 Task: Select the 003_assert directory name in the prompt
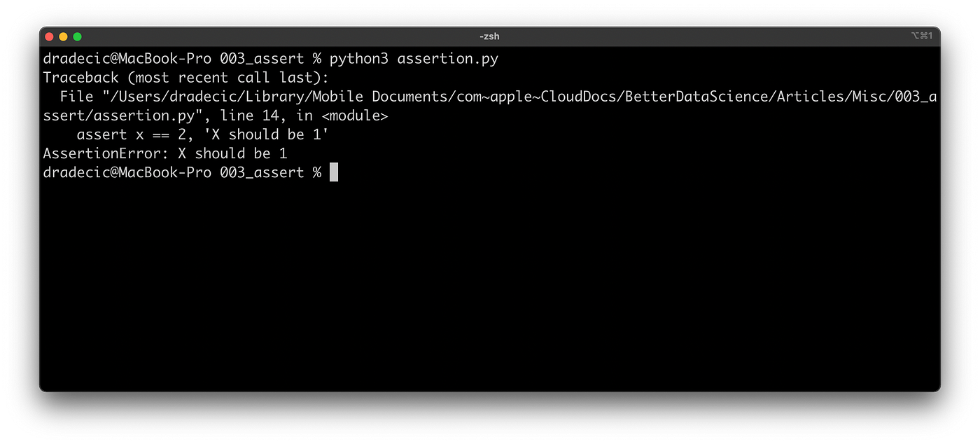click(262, 172)
